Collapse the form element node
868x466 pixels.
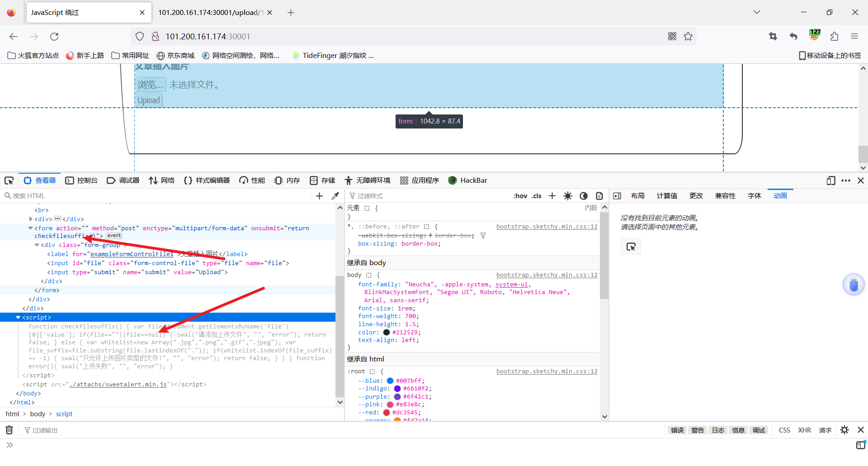point(30,228)
